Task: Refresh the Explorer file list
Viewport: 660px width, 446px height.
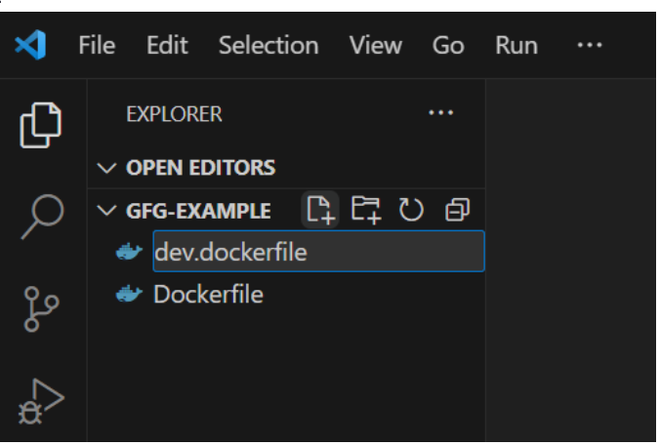Action: point(411,210)
